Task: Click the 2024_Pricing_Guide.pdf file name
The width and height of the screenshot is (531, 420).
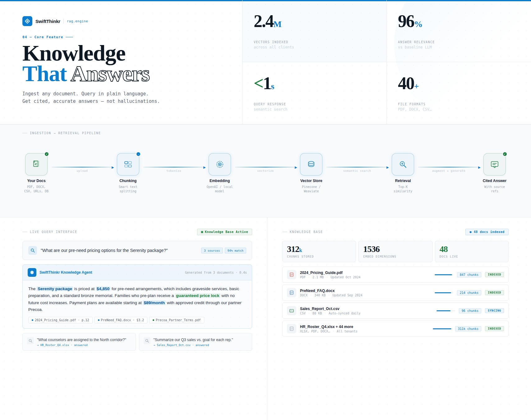Action: [x=321, y=273]
